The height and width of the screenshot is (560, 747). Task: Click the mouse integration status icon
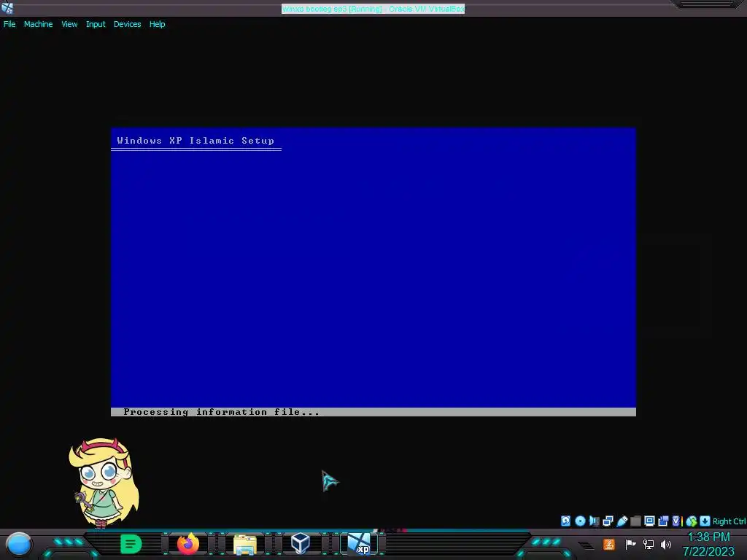[692, 521]
